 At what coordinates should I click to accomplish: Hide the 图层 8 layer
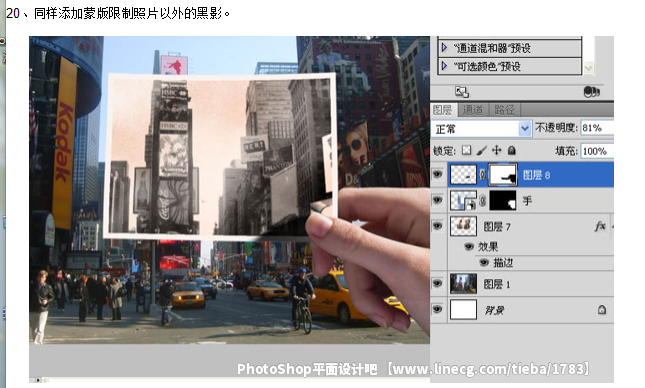click(x=438, y=174)
